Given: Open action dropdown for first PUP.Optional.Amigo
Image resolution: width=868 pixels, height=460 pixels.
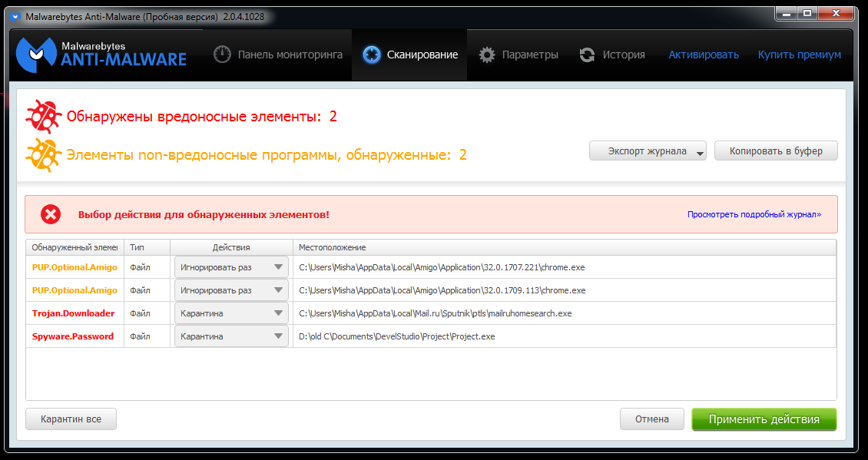Looking at the screenshot, I should click(x=231, y=267).
